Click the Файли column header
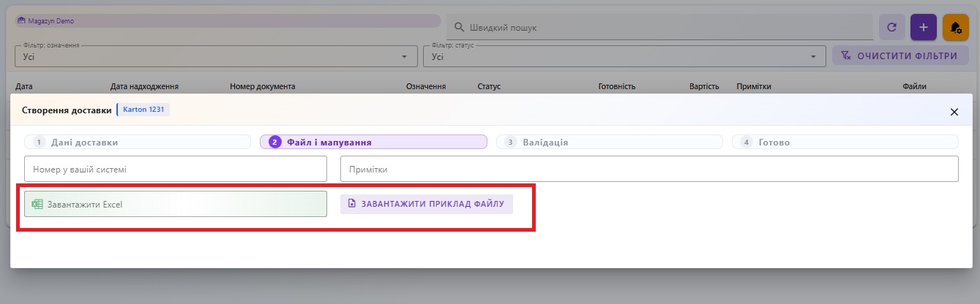Image resolution: width=980 pixels, height=304 pixels. point(915,86)
